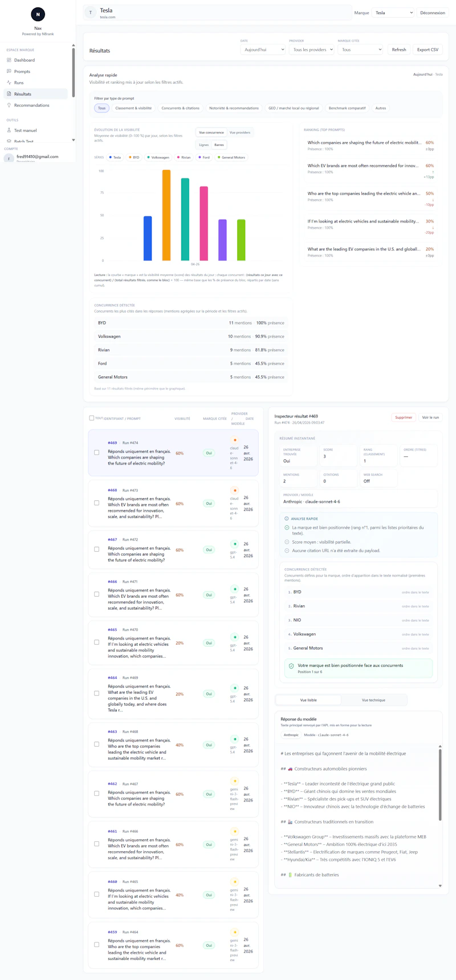This screenshot has height=980, width=456.
Task: Click the Nax logo avatar
Action: (x=38, y=14)
